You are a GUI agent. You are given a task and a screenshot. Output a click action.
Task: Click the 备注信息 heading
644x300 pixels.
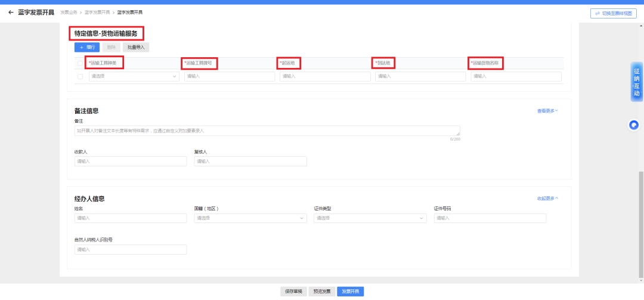[x=86, y=111]
